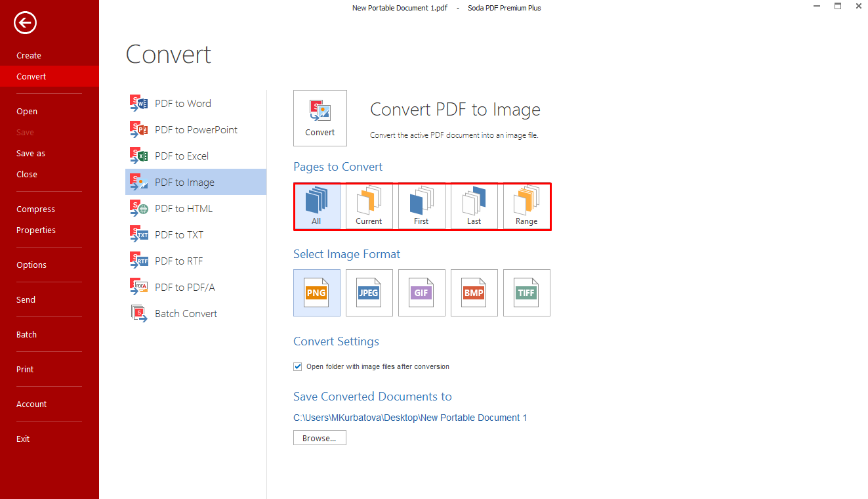Viewport: 868px width, 499px height.
Task: Choose Last page to convert
Action: point(474,206)
